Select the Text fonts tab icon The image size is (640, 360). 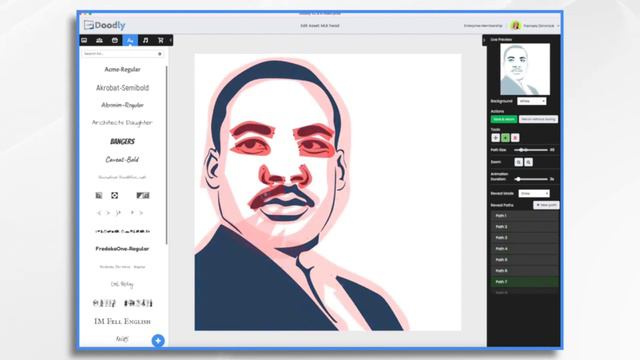click(x=130, y=40)
